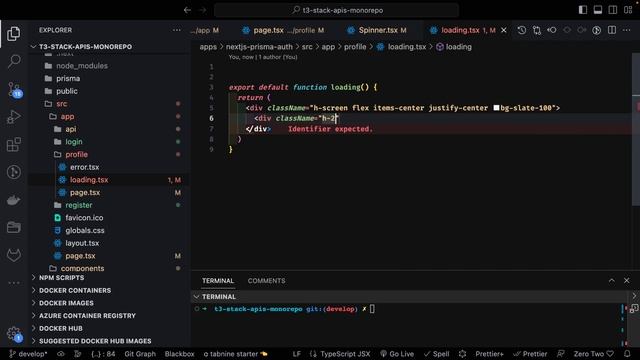Click Blackbox in the status bar
640x360 pixels.
[x=180, y=354]
